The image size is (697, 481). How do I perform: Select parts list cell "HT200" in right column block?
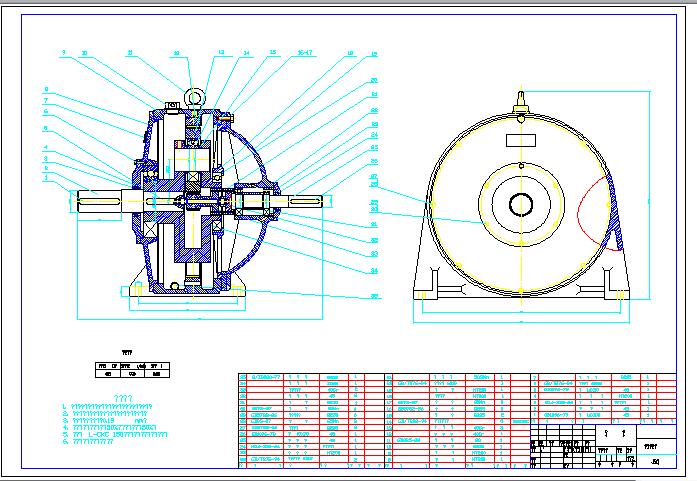coord(625,396)
